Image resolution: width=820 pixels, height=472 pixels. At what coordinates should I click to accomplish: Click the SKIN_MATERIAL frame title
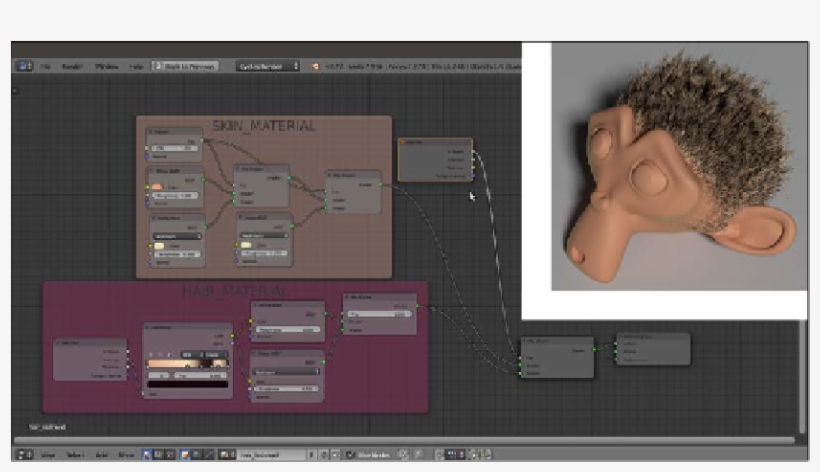263,126
